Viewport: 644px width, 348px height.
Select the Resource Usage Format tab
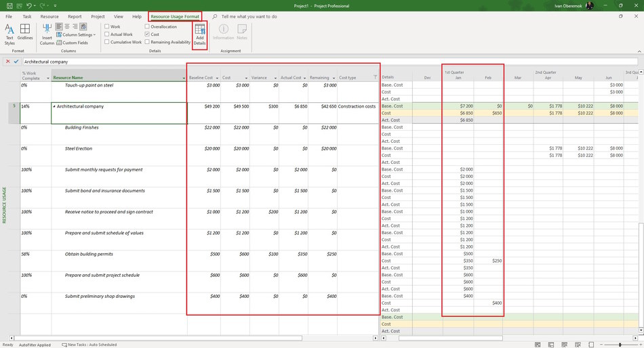[175, 16]
